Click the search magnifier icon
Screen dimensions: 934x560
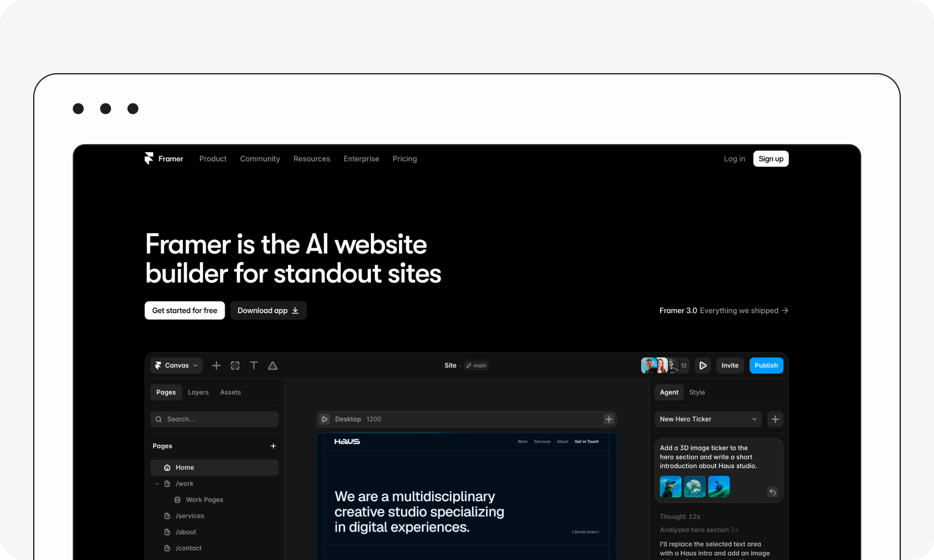click(159, 419)
